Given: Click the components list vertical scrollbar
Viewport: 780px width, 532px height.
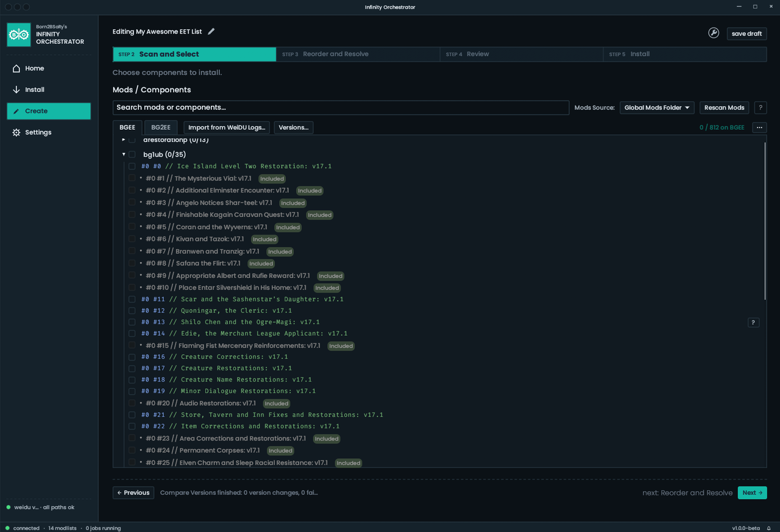Looking at the screenshot, I should (765, 221).
